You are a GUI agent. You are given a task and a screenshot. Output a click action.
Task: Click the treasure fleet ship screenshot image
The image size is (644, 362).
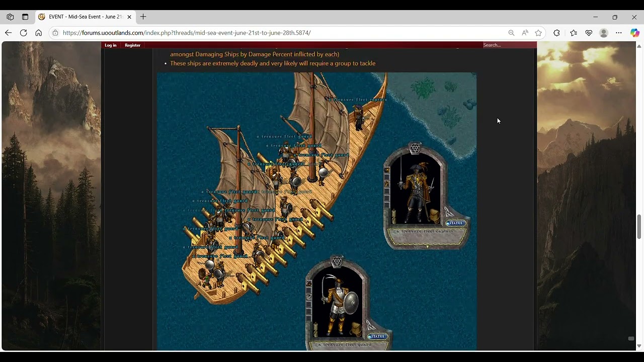[316, 211]
